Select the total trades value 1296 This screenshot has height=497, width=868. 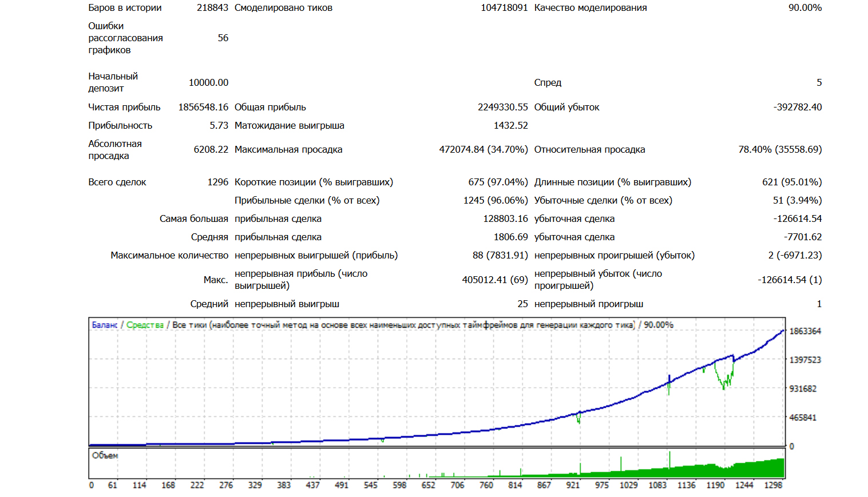coord(218,182)
